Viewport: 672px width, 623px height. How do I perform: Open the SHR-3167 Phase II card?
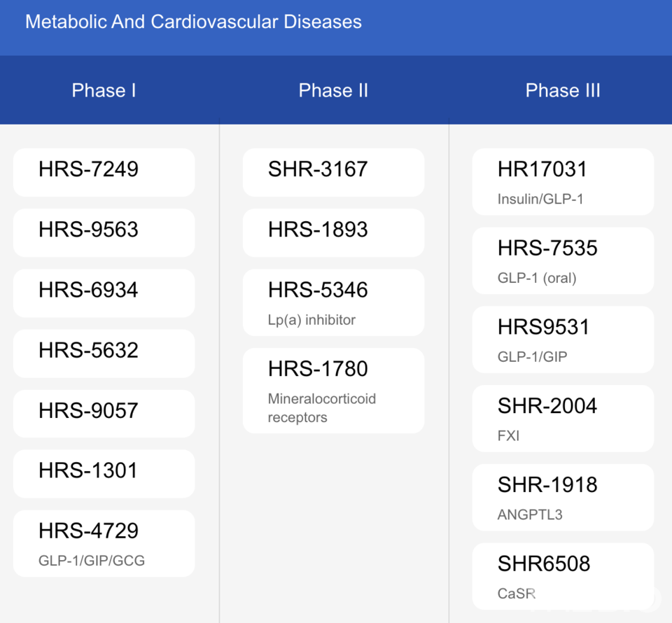(x=333, y=172)
